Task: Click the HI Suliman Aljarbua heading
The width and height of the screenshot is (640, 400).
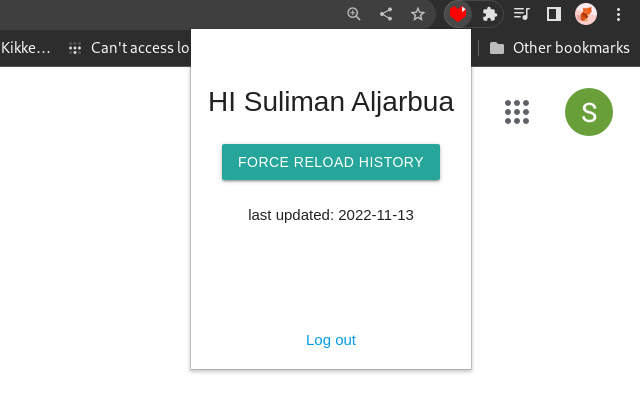Action: tap(331, 102)
